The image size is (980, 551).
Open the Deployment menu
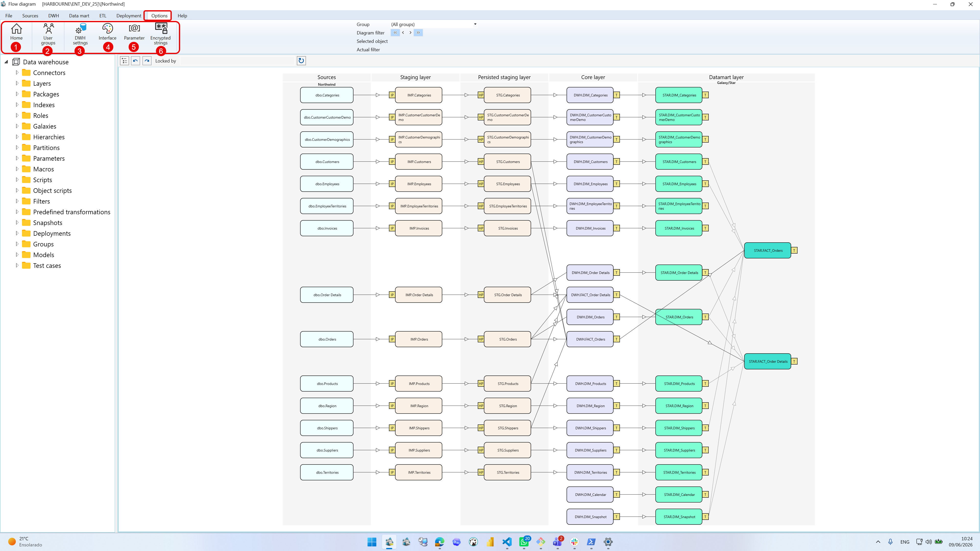(129, 16)
